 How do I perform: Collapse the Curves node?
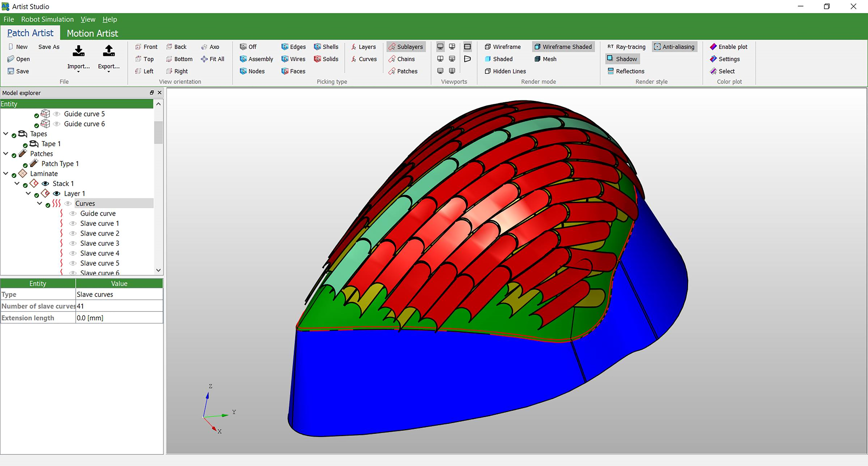pyautogui.click(x=40, y=204)
